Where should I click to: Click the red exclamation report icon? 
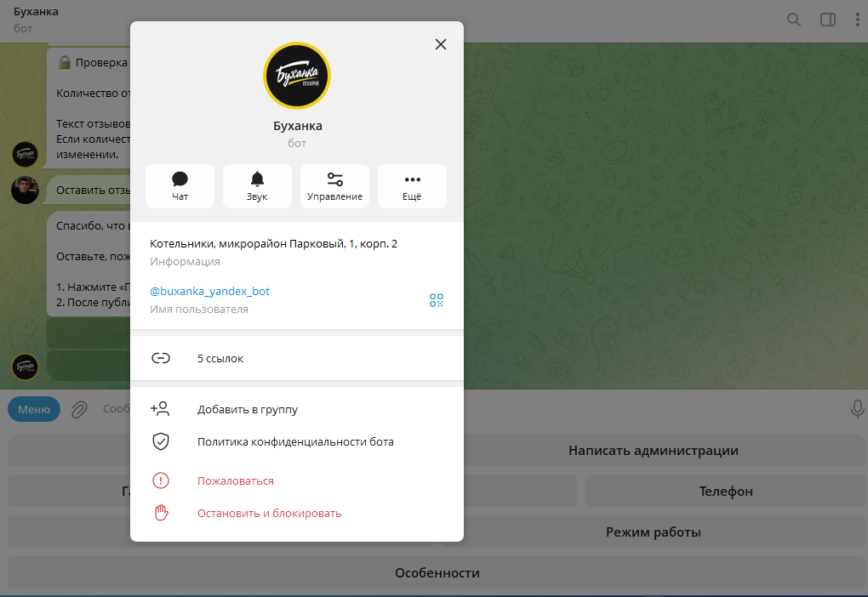[161, 480]
